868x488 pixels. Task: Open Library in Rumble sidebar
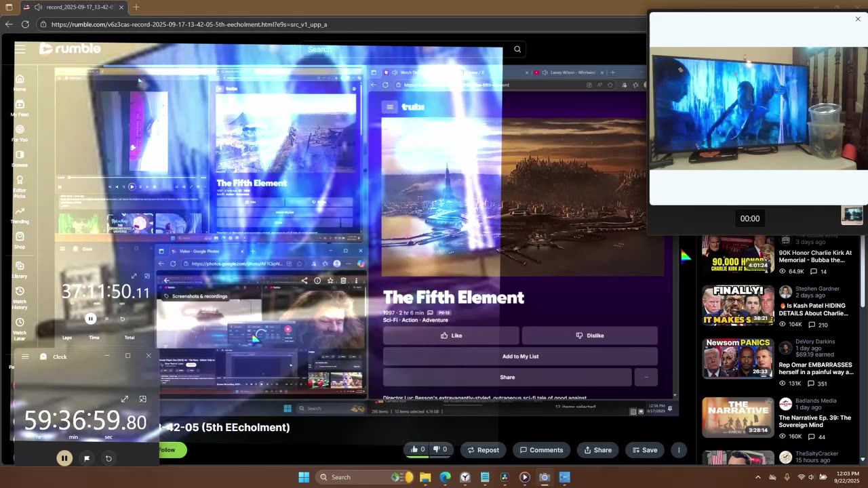coord(20,270)
